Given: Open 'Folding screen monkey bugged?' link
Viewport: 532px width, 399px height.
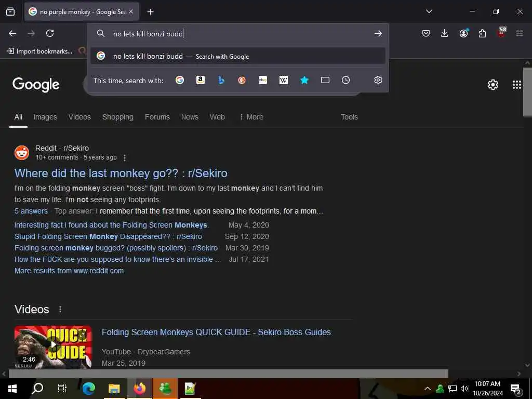Looking at the screenshot, I should coord(116,248).
